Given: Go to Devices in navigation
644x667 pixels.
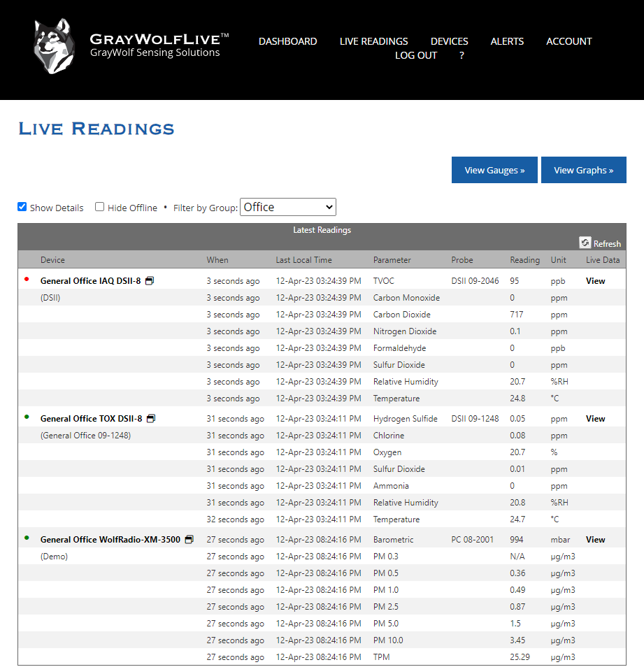Looking at the screenshot, I should point(449,41).
